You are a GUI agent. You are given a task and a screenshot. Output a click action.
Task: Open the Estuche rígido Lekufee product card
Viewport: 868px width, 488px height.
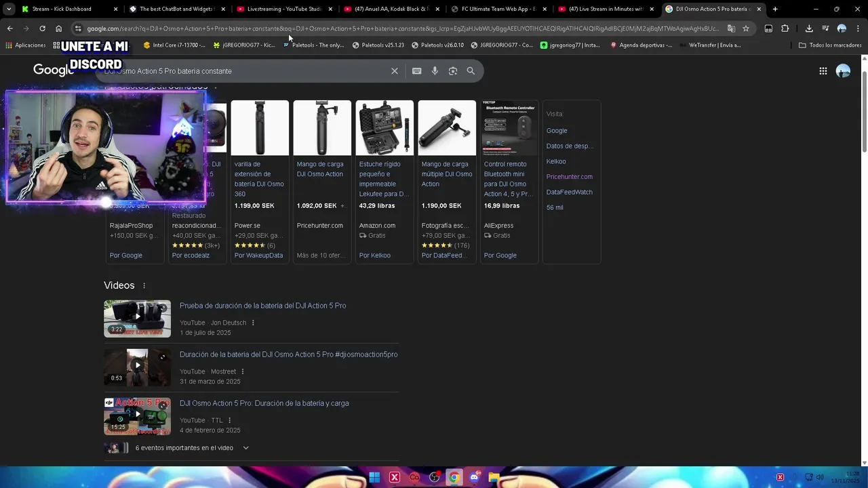pos(384,182)
